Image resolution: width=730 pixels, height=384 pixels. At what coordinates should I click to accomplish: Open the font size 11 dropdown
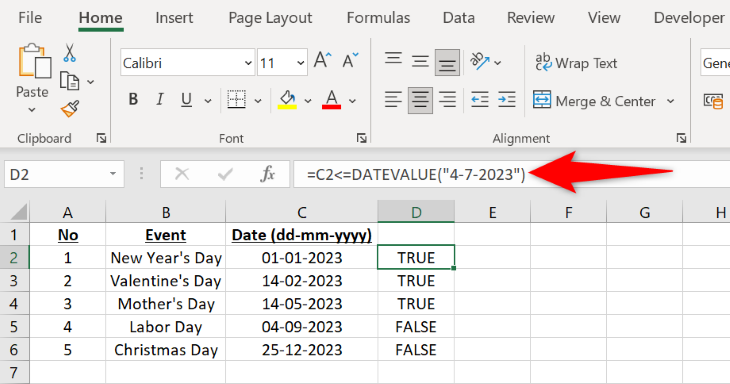pos(301,63)
